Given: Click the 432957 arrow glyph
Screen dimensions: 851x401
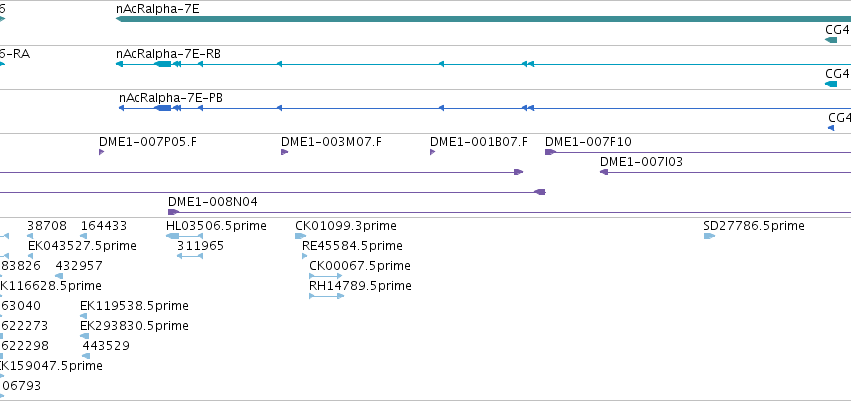Looking at the screenshot, I should (x=59, y=276).
